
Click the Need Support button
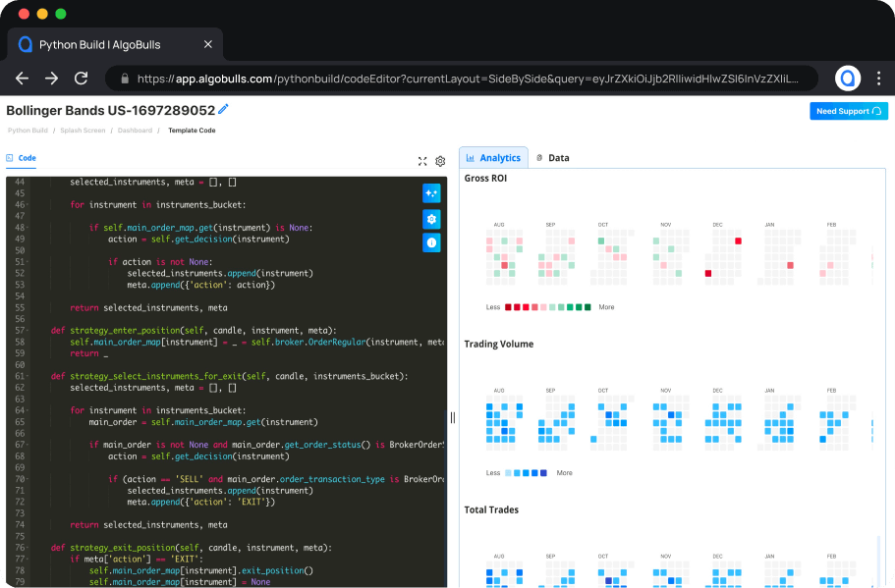(x=849, y=111)
